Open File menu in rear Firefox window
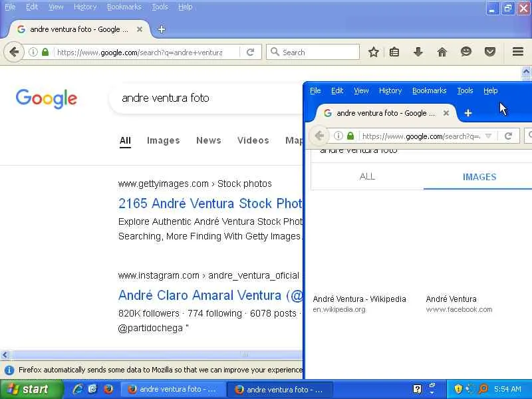Image resolution: width=532 pixels, height=399 pixels. click(10, 7)
